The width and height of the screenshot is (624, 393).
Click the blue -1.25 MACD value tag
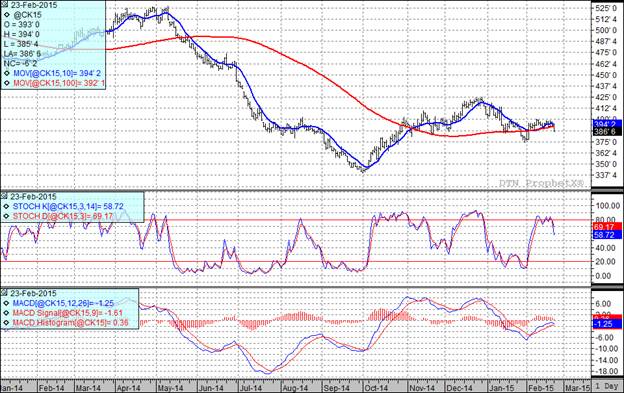click(607, 324)
